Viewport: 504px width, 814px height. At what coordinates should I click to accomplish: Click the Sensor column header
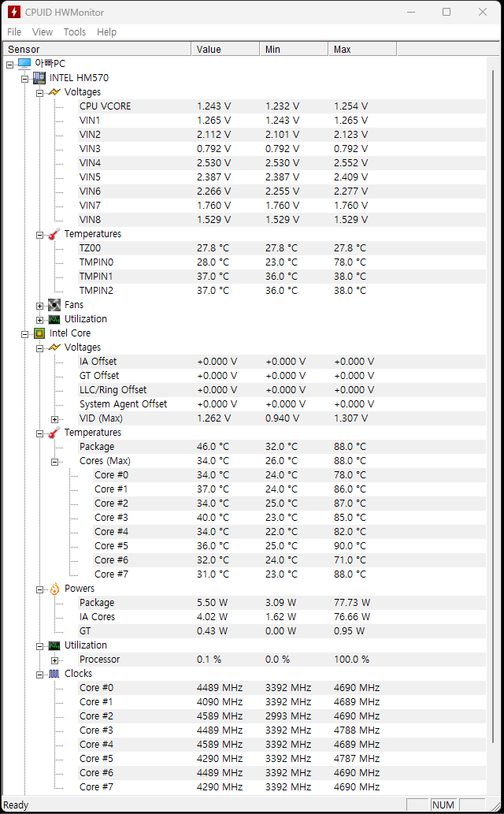click(98, 50)
